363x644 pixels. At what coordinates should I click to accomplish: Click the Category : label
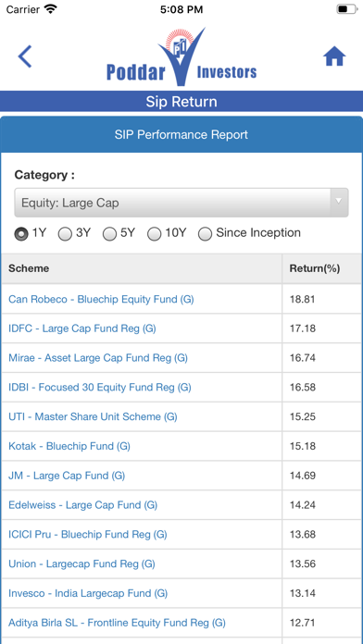[x=44, y=175]
